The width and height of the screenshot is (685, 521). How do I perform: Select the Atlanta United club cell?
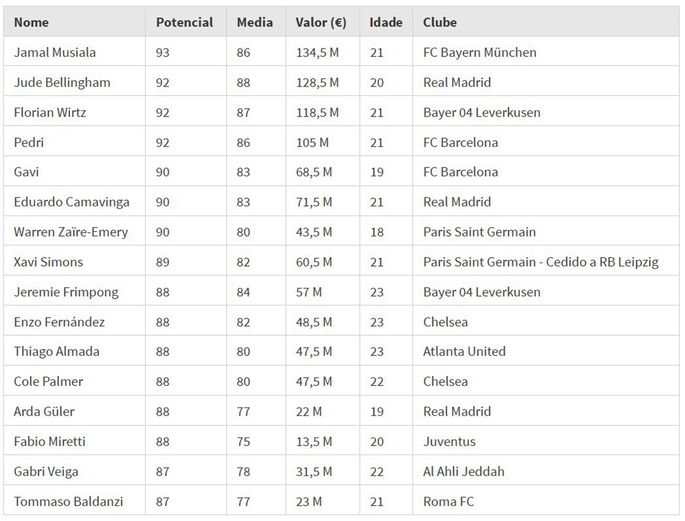pos(464,351)
